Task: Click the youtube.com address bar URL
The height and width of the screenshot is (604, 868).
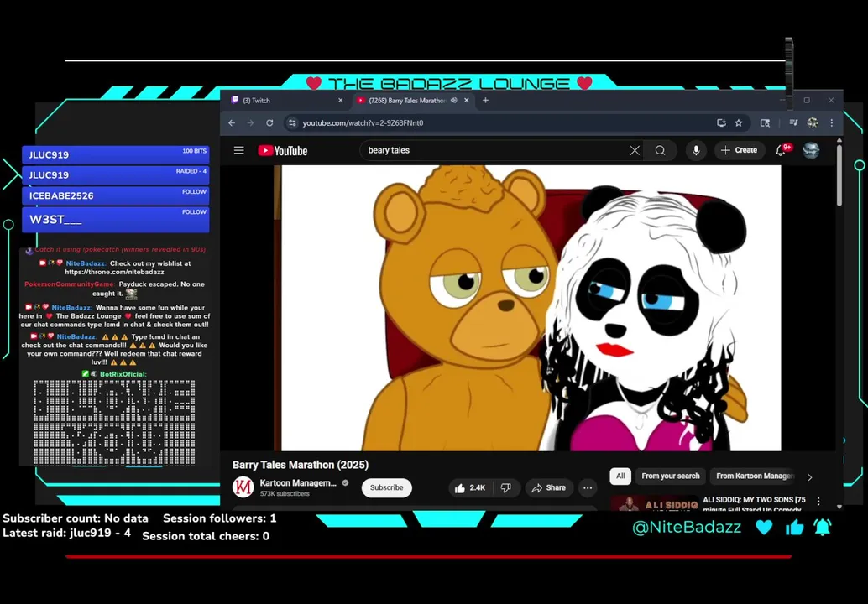Action: (x=363, y=122)
